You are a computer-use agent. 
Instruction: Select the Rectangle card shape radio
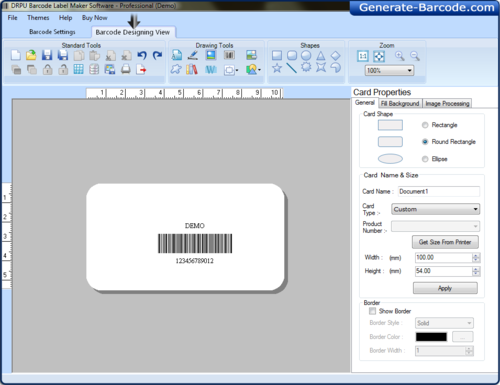[x=425, y=125]
